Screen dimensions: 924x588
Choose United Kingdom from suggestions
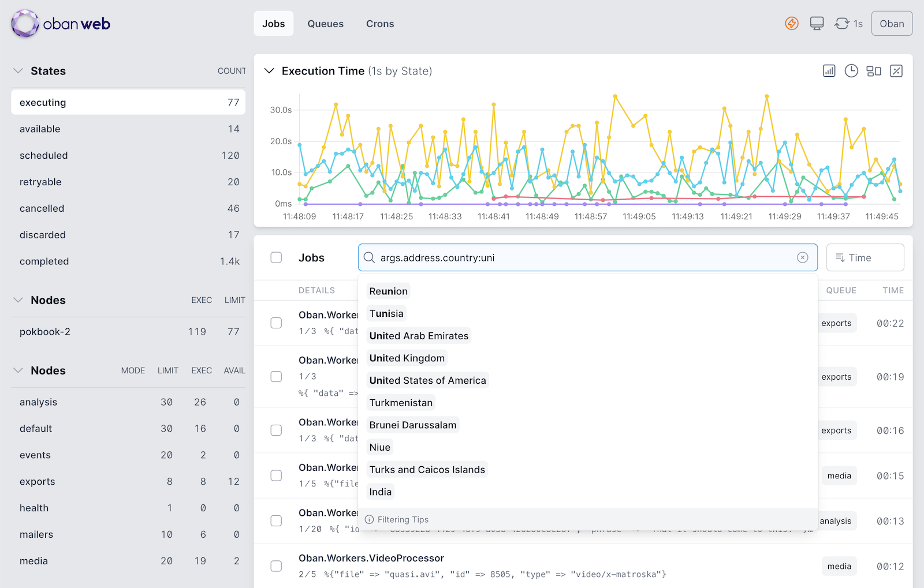click(x=407, y=358)
